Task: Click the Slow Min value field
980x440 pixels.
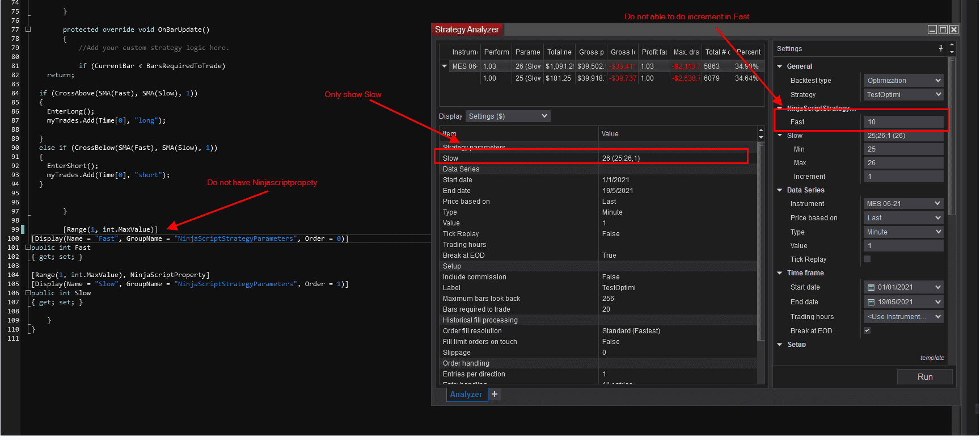Action: 903,149
